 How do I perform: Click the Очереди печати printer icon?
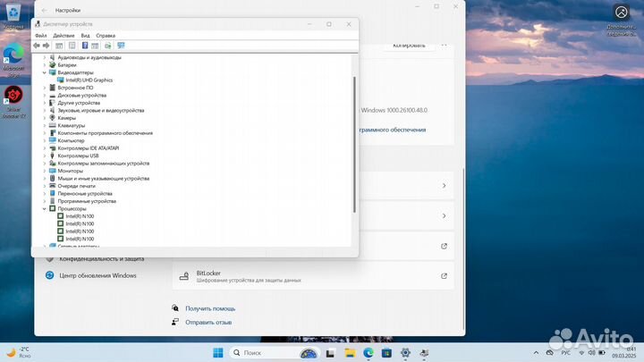tap(53, 186)
